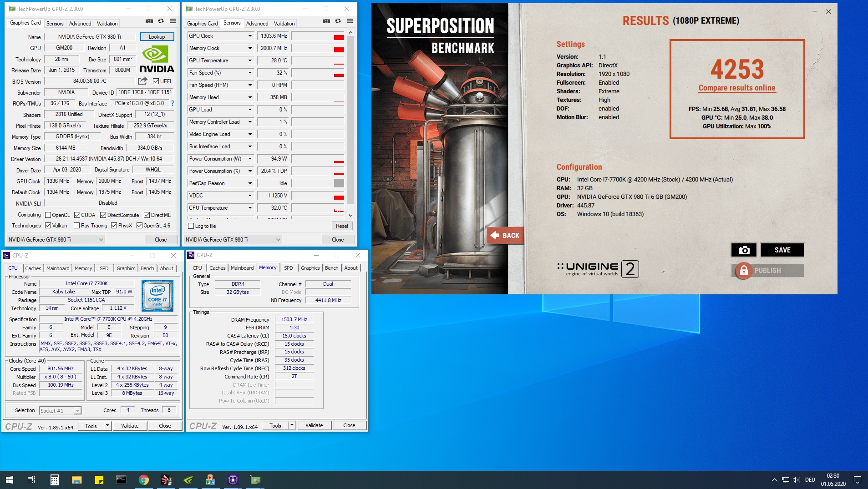Open the hamburger menu in the GPU-Z Sensors window

coord(350,21)
